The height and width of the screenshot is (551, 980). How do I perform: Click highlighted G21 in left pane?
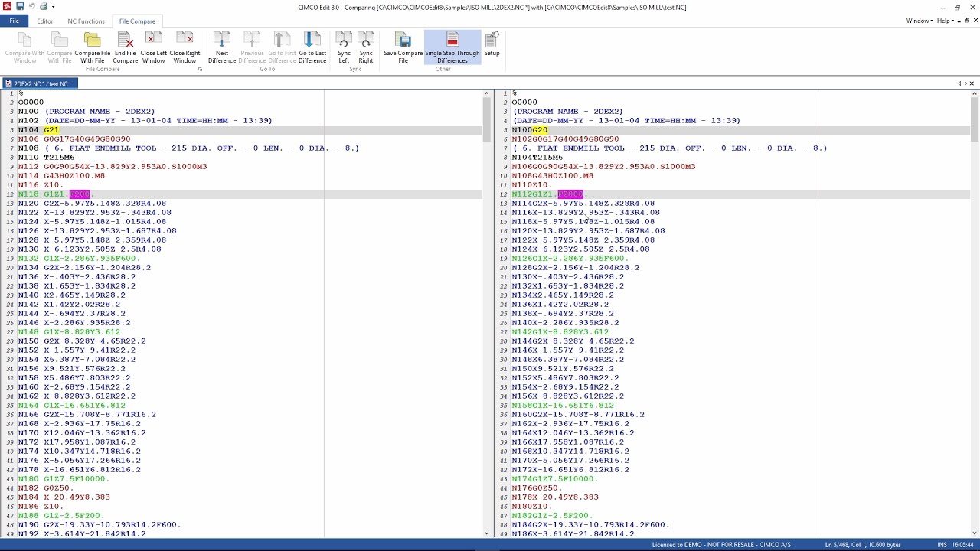point(51,130)
